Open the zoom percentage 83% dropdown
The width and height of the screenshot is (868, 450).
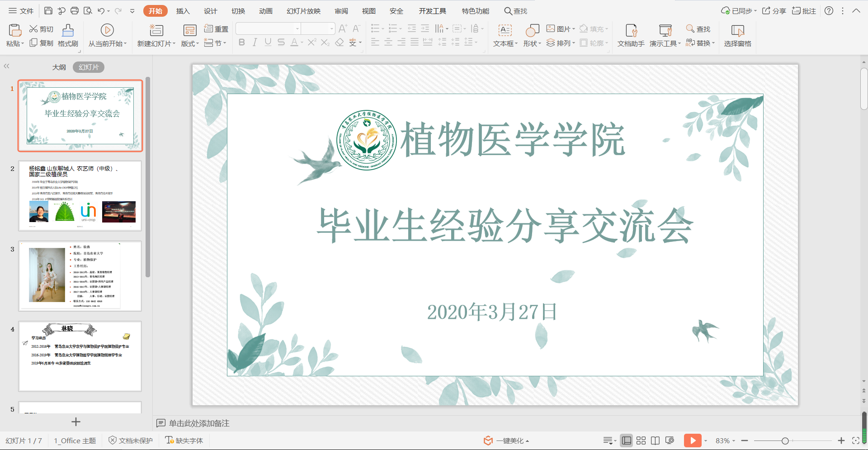[x=725, y=441]
